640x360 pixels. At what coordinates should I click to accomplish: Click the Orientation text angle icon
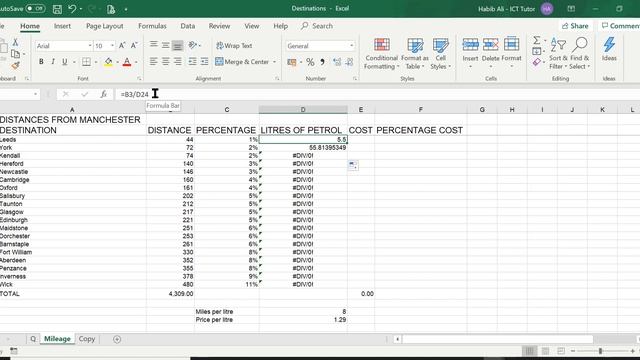193,45
